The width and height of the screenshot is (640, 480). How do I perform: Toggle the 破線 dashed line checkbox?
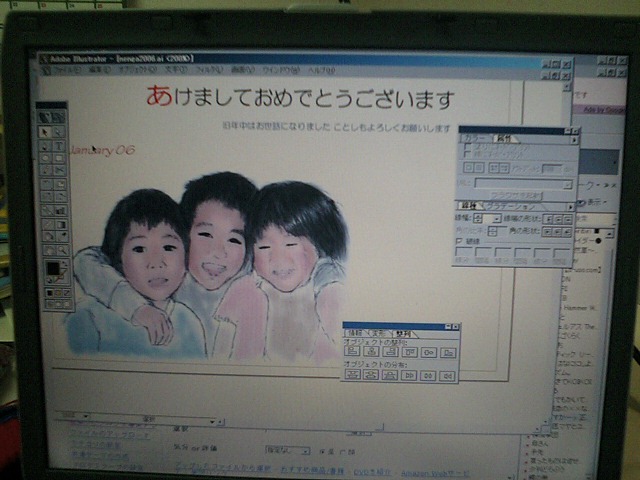tap(459, 241)
